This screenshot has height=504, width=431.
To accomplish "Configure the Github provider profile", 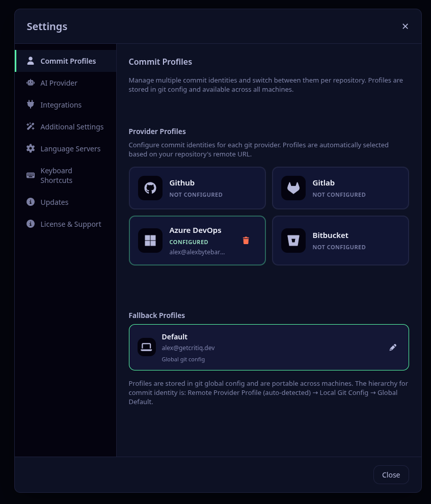I will 197,188.
